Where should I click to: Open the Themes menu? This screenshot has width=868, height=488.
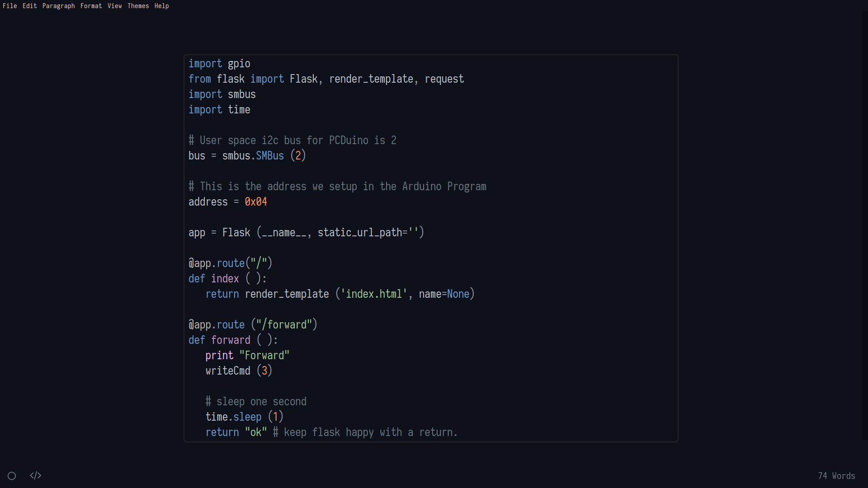pos(138,6)
